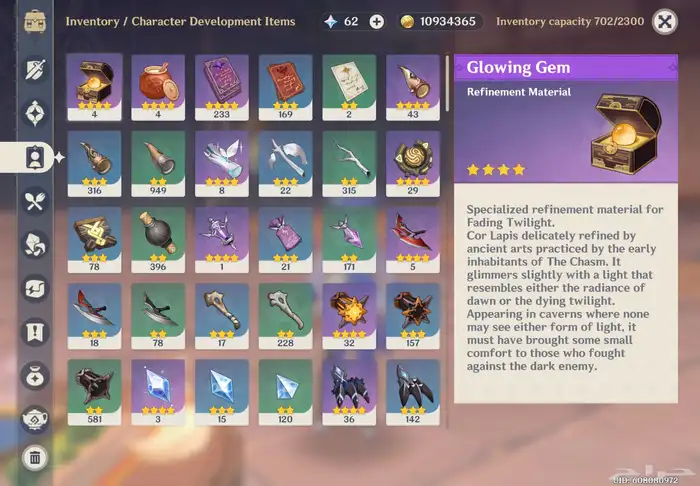This screenshot has height=486, width=700.
Task: Select the clay pot item beside Glowing Gem
Action: 158,87
